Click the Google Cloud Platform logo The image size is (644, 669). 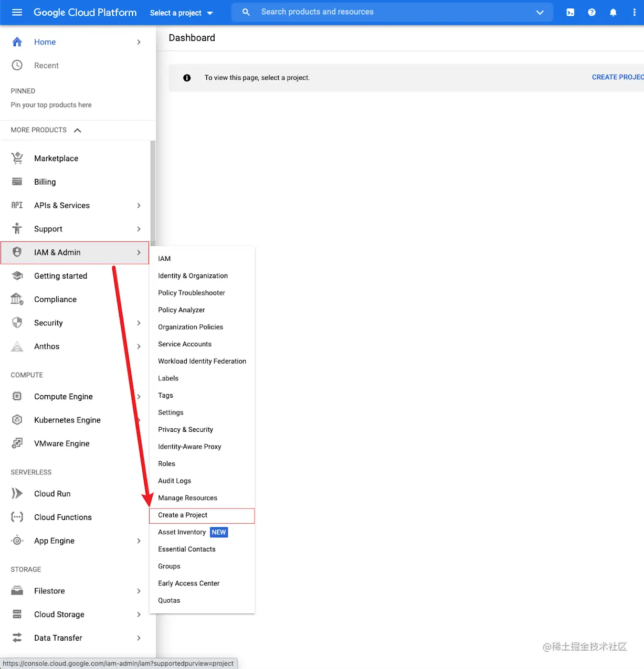tap(85, 12)
